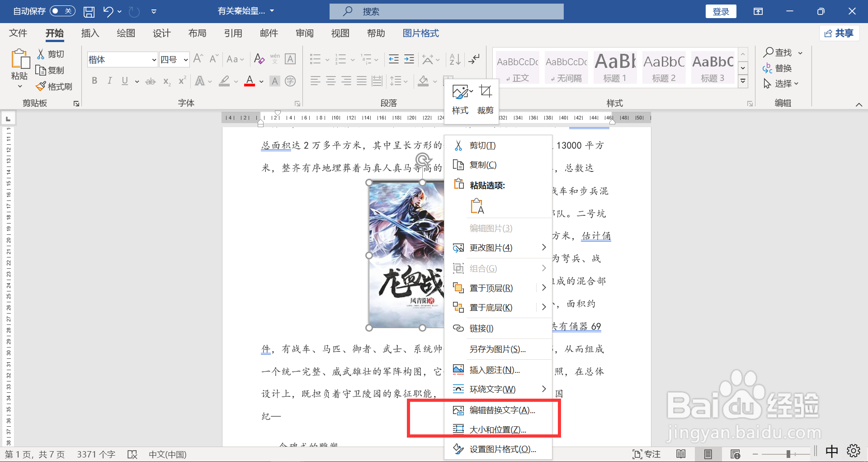
Task: Click the rotate handle above the image
Action: [423, 159]
